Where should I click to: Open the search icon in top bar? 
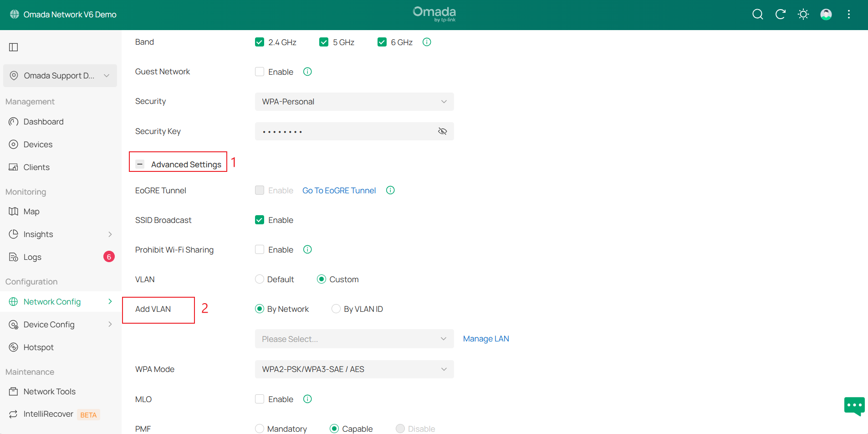(757, 14)
